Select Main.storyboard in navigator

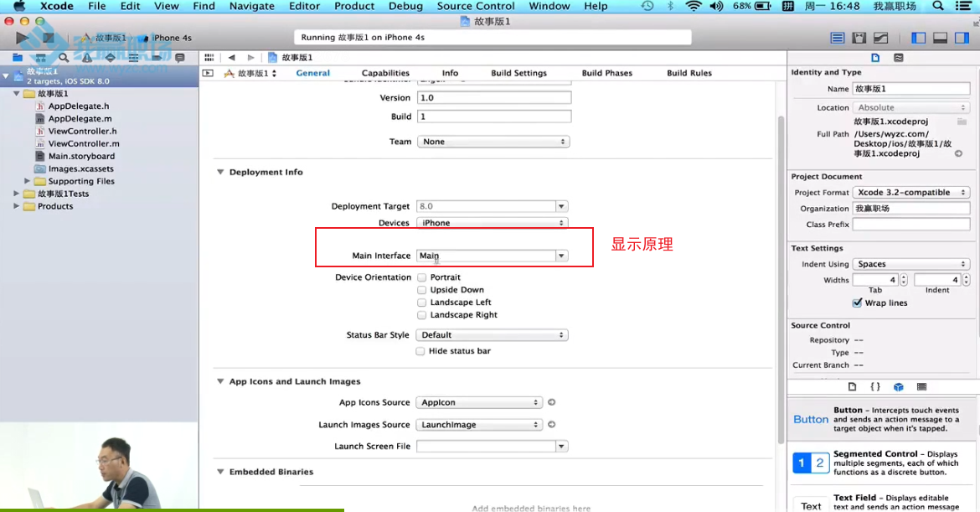[81, 157]
